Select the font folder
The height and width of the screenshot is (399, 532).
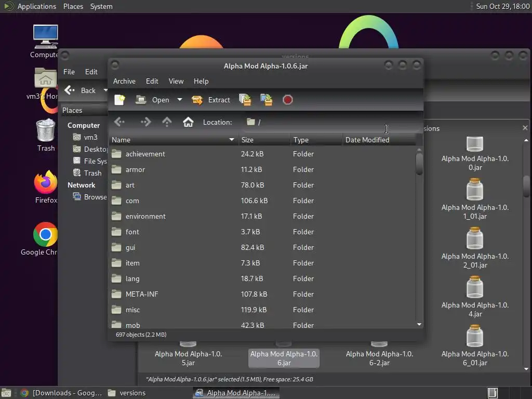pyautogui.click(x=262, y=232)
